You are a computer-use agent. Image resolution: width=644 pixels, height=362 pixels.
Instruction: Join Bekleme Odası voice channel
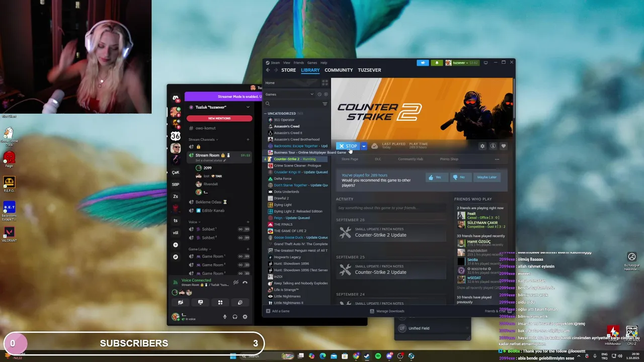[219, 202]
